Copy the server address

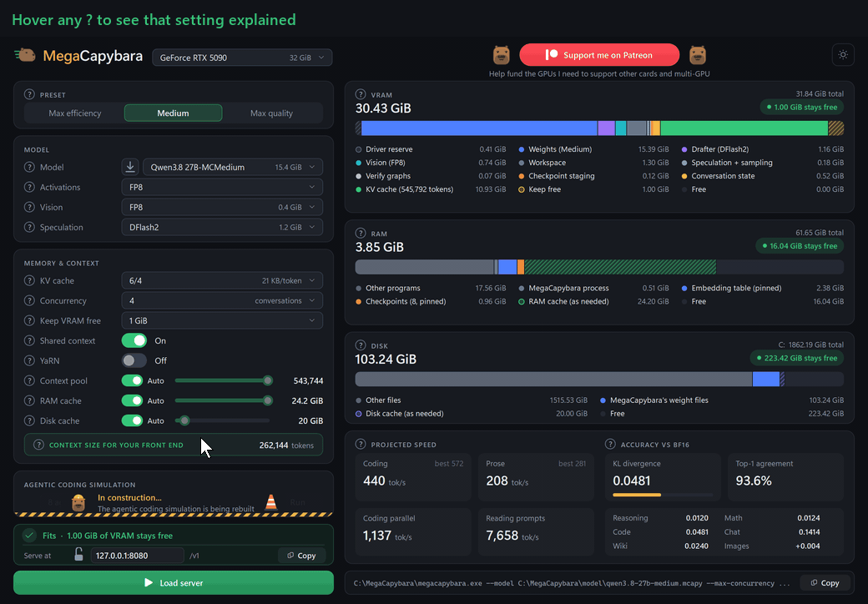[301, 556]
